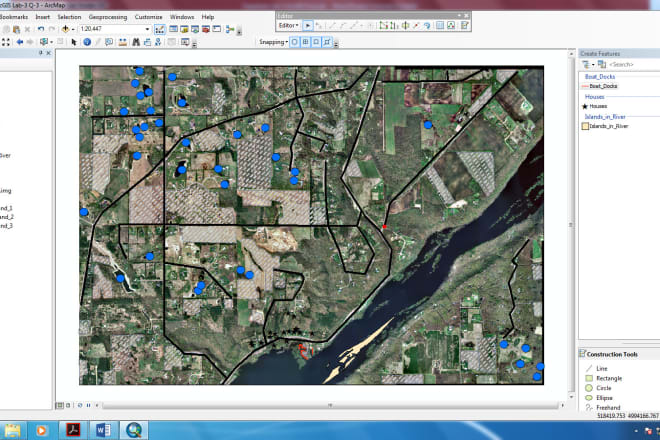Toggle Edge Snapping in Snapping toolbar

[327, 42]
